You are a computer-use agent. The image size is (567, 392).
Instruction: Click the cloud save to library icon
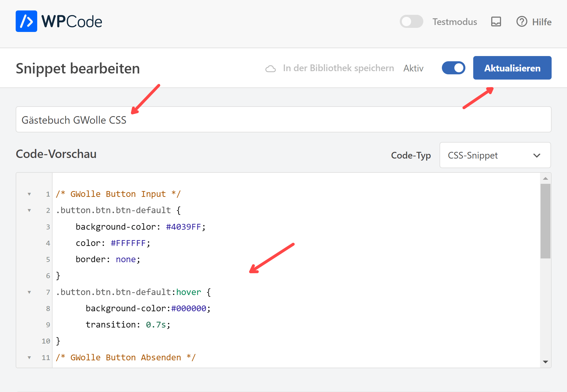270,69
